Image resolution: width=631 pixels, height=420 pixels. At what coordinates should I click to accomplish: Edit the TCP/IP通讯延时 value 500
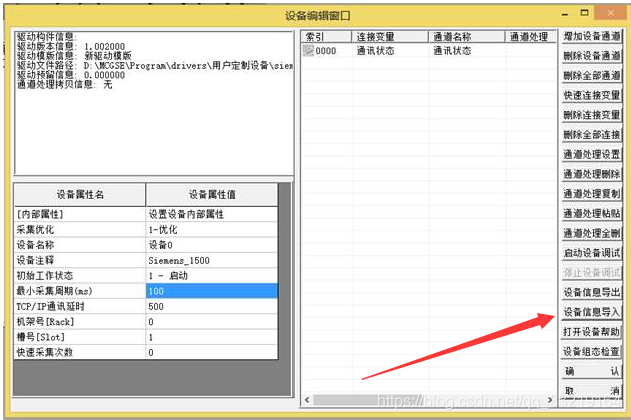(x=212, y=306)
